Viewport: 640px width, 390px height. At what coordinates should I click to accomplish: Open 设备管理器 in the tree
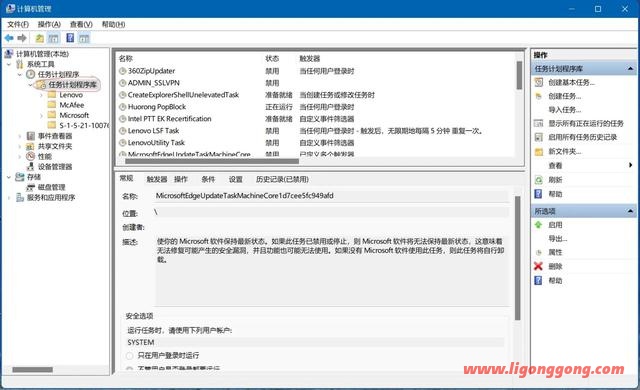tap(55, 166)
